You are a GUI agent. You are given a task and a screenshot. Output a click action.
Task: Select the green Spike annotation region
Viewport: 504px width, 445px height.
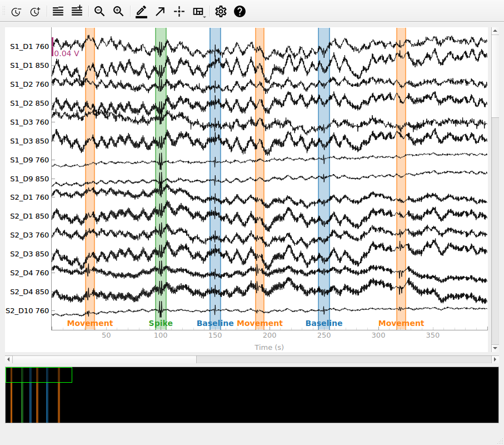pyautogui.click(x=161, y=167)
